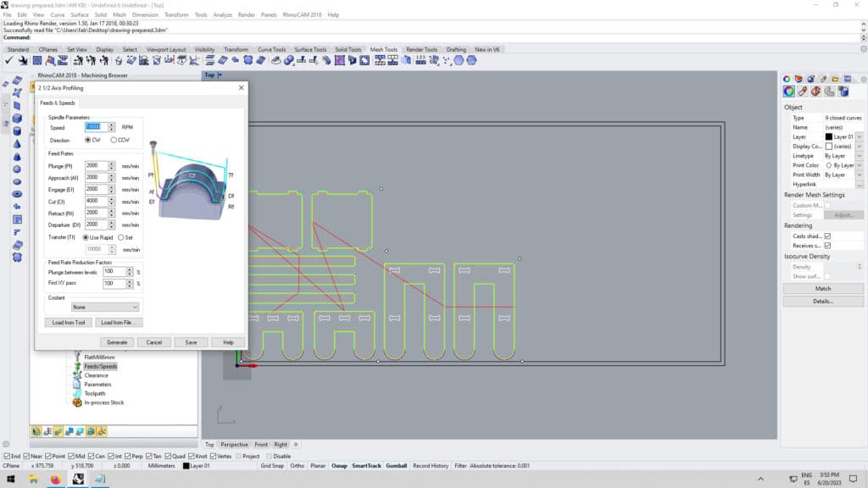This screenshot has height=488, width=868.
Task: Open the Coolant dropdown
Action: coord(105,307)
